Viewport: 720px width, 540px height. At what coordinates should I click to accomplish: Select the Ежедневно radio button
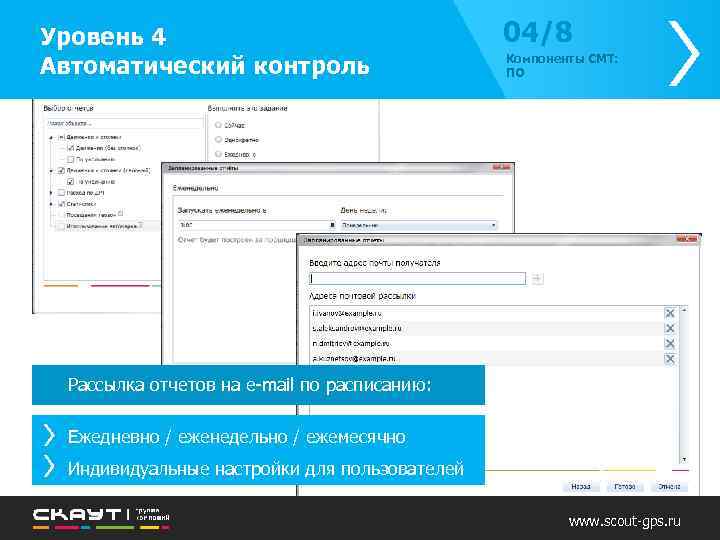(219, 154)
